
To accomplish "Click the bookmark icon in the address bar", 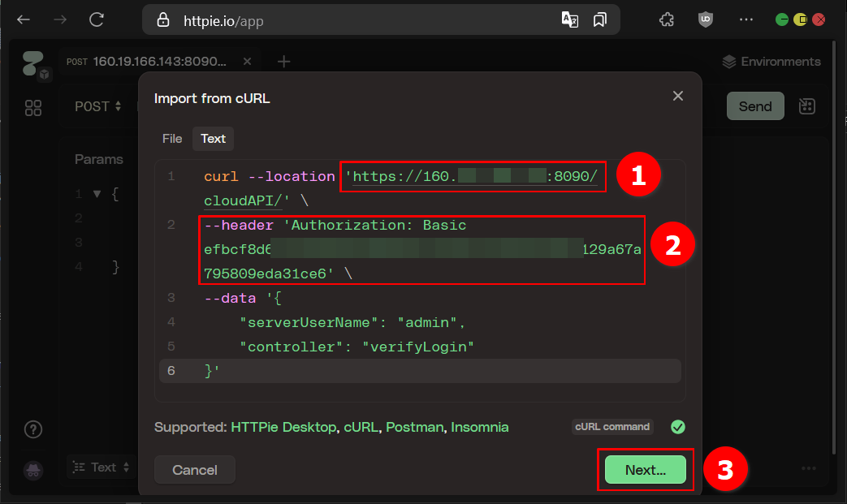I will coord(599,20).
